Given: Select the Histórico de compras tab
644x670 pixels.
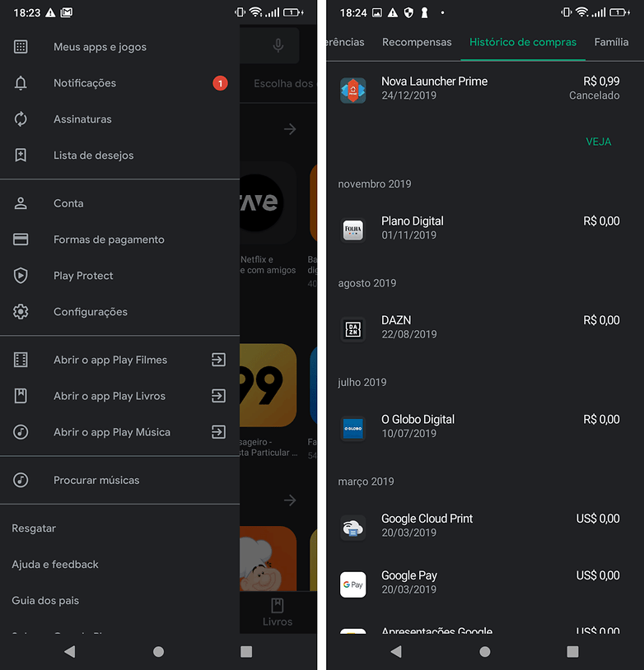Looking at the screenshot, I should click(x=523, y=42).
